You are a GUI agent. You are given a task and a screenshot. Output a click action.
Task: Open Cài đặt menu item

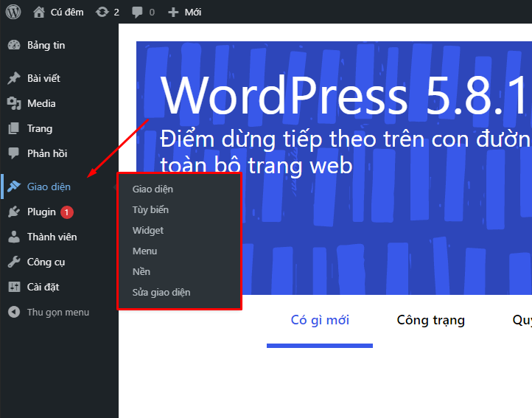(43, 288)
